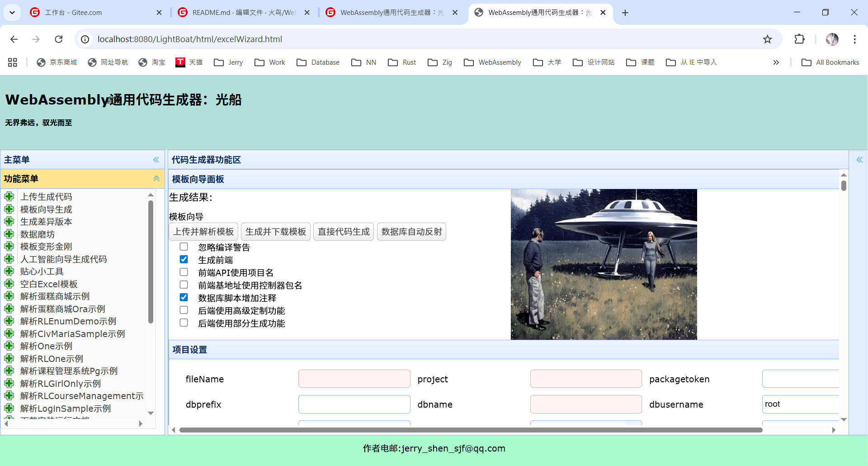Click the 数据库自动反射 button
Image resolution: width=868 pixels, height=466 pixels.
(411, 231)
